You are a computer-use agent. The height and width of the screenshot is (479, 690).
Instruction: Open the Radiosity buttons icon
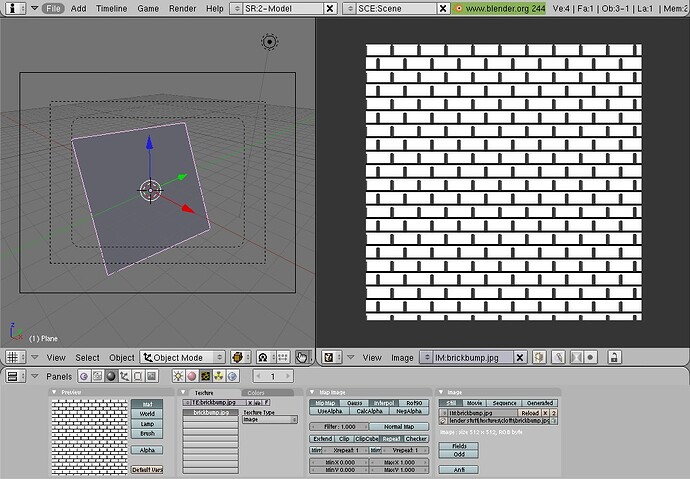tap(219, 376)
